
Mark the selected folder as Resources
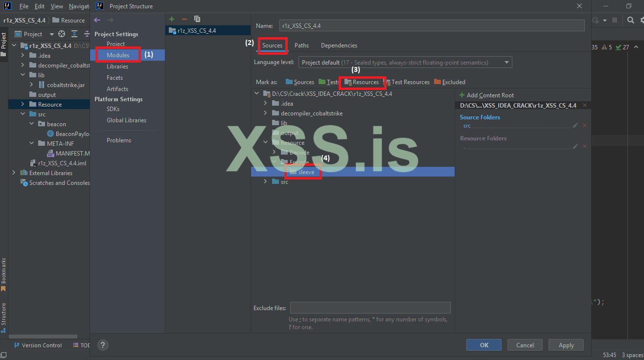click(x=362, y=82)
